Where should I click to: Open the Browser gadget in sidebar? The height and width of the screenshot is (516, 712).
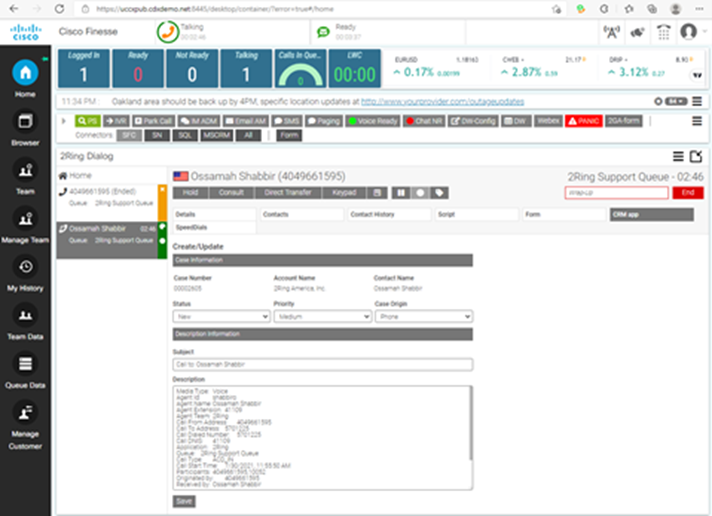pyautogui.click(x=25, y=122)
